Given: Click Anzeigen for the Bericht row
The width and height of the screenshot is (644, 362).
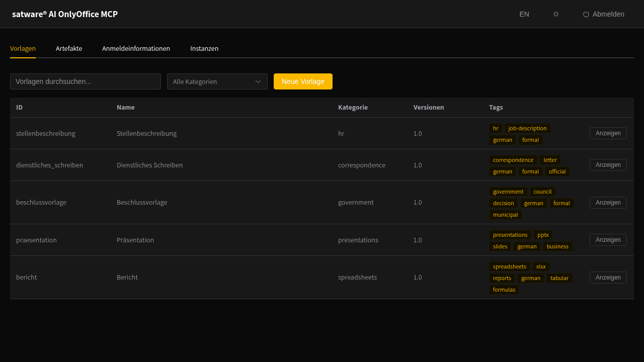Looking at the screenshot, I should point(608,278).
